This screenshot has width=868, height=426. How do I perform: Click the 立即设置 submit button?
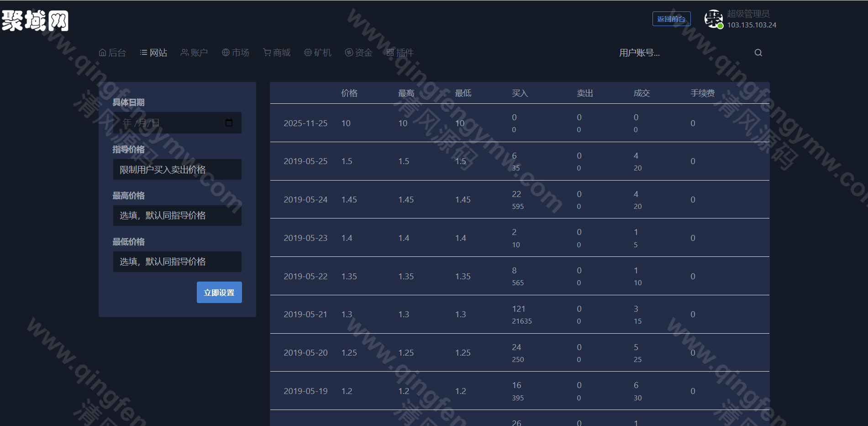point(219,292)
